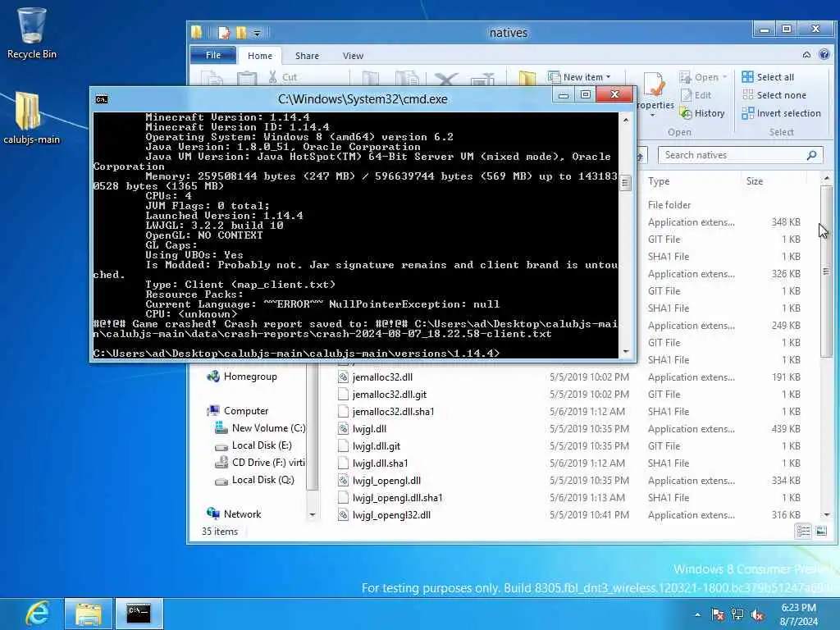Open Local Disk (E:) in the navigation pane

pos(262,445)
